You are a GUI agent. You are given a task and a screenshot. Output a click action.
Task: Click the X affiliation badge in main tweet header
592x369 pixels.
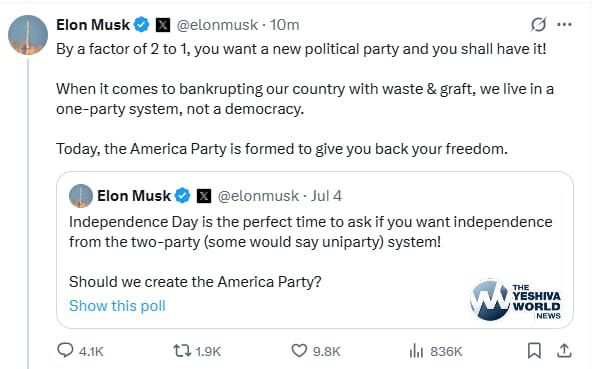[x=163, y=25]
